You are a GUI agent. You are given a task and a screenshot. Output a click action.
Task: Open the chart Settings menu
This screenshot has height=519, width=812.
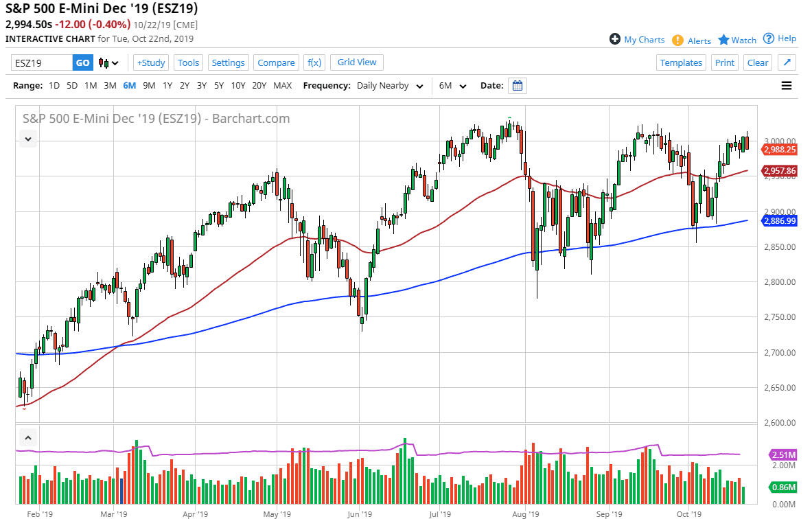coord(228,62)
